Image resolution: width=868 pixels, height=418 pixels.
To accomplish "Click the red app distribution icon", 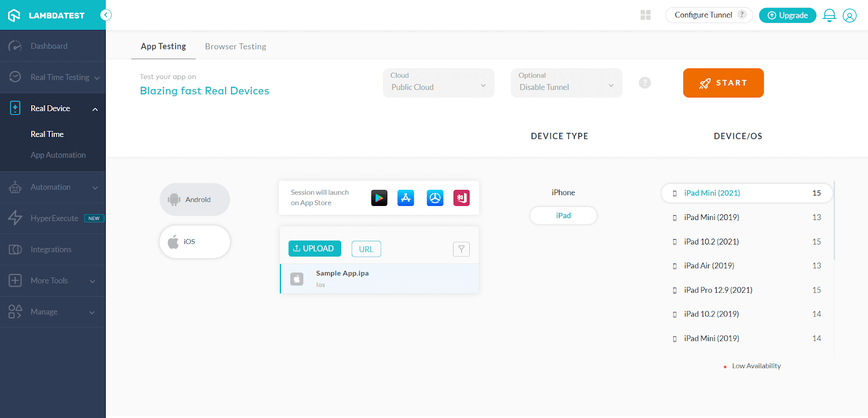I will (x=462, y=198).
